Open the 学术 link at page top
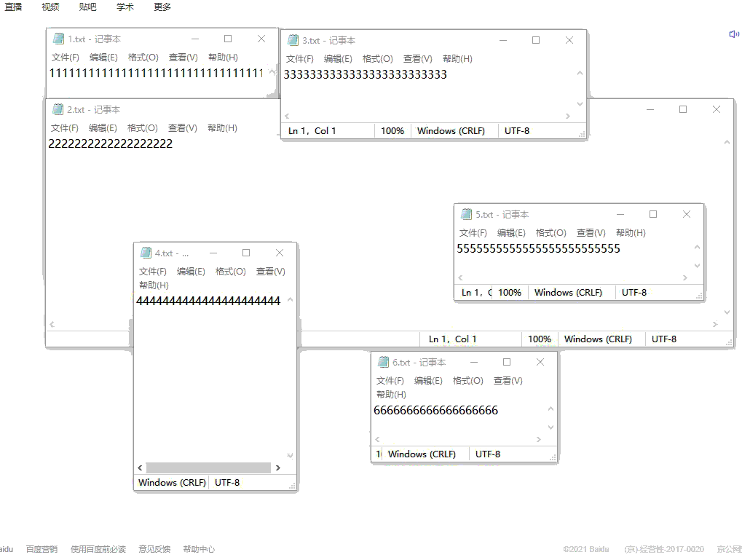 [x=125, y=7]
